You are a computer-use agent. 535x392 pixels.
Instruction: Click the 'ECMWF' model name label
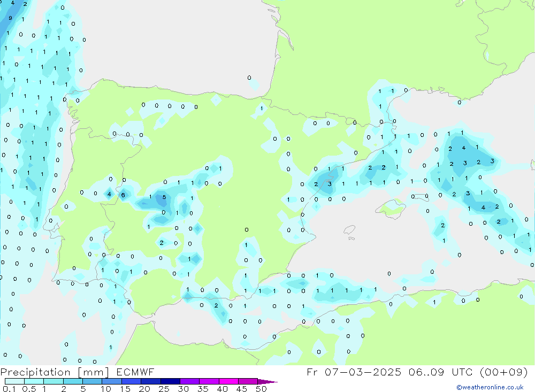tap(135, 372)
